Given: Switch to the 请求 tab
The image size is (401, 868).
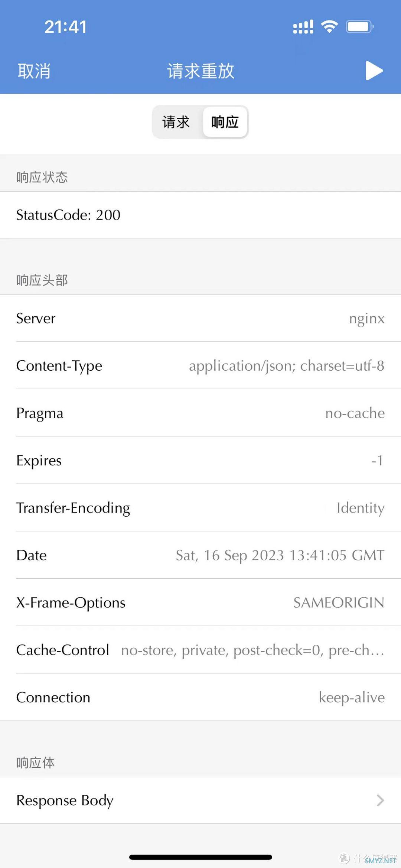Looking at the screenshot, I should coord(176,122).
